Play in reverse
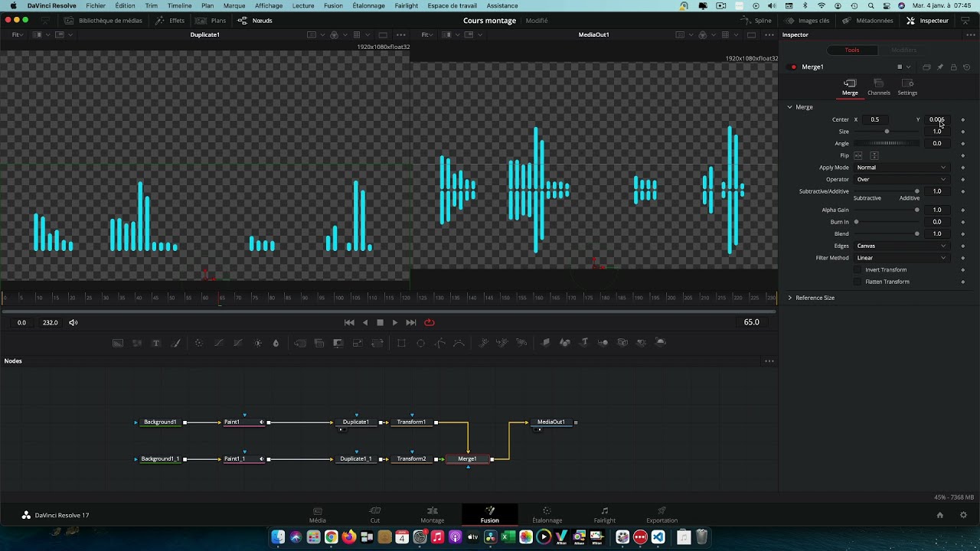 pyautogui.click(x=365, y=323)
